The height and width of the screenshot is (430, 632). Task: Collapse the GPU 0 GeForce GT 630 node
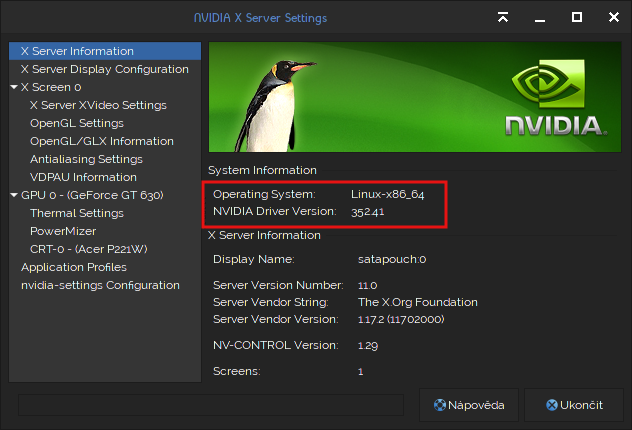tap(14, 195)
